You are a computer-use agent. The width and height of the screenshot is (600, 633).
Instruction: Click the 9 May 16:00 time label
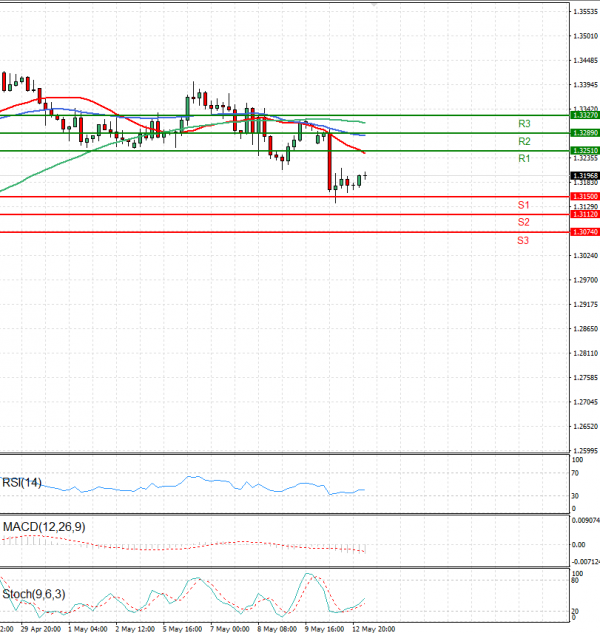click(x=325, y=629)
